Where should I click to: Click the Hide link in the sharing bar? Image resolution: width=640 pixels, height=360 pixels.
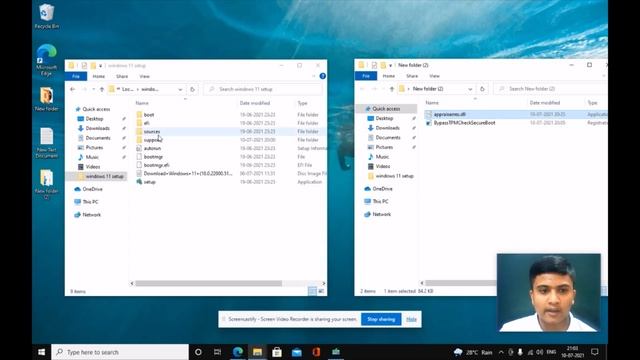tap(411, 319)
